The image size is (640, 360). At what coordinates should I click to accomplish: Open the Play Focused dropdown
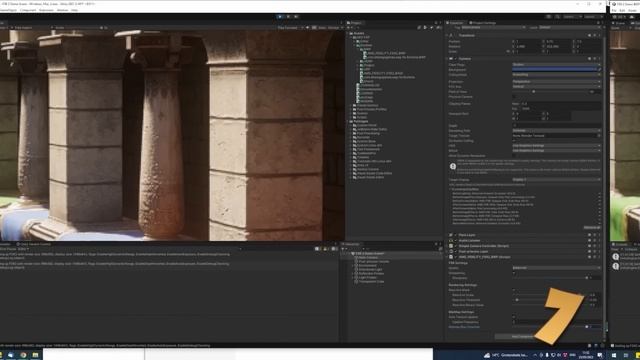tap(290, 28)
